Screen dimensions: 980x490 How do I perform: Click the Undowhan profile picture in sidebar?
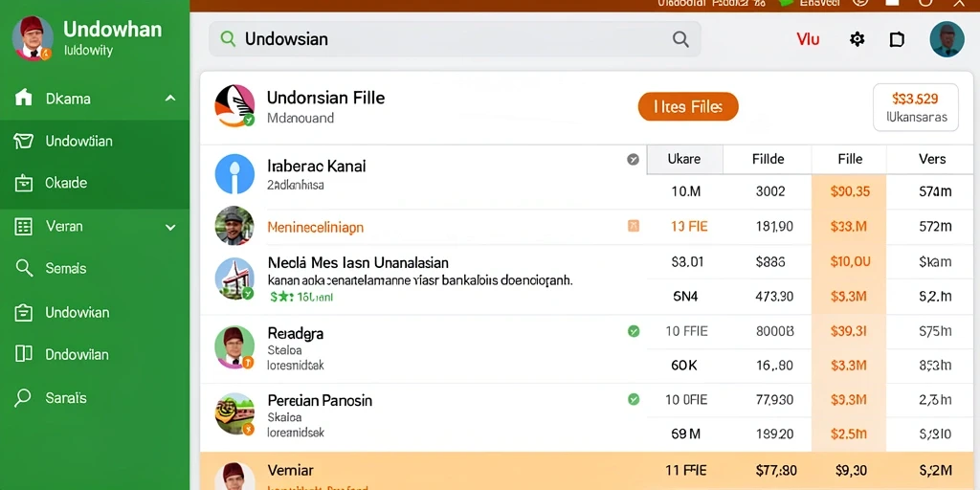(x=33, y=38)
